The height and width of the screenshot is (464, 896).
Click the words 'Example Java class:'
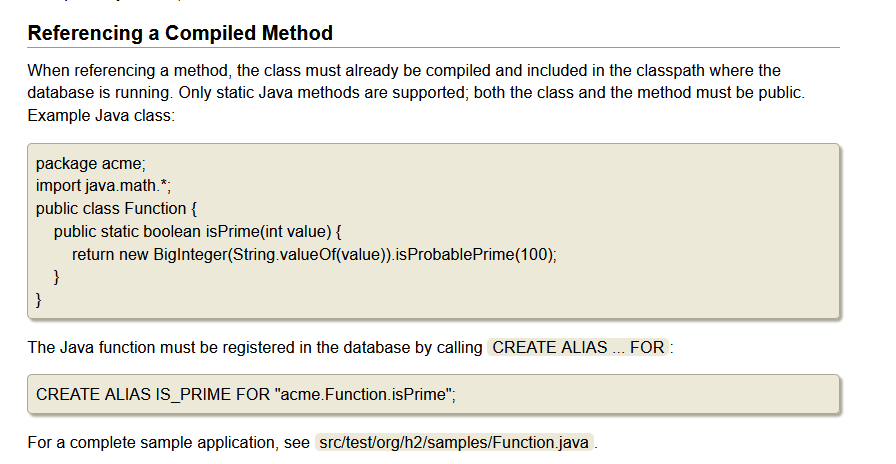tap(101, 115)
